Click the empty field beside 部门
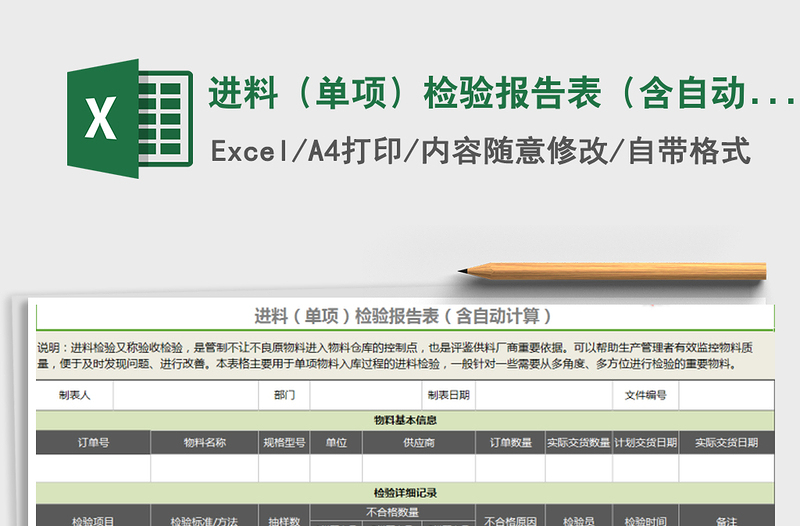The image size is (800, 526). click(x=366, y=395)
